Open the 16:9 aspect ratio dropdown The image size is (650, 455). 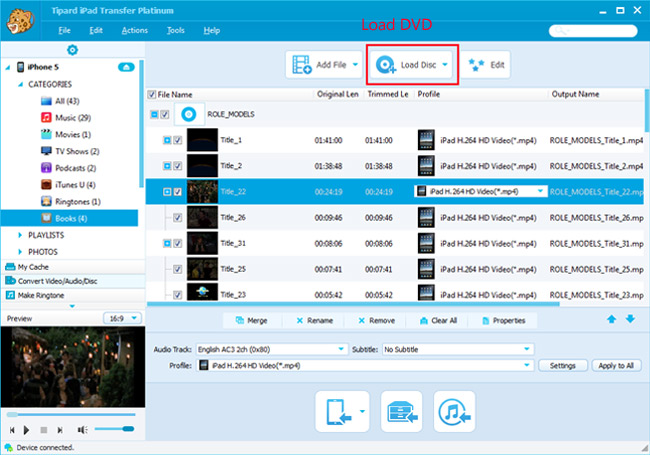point(134,318)
